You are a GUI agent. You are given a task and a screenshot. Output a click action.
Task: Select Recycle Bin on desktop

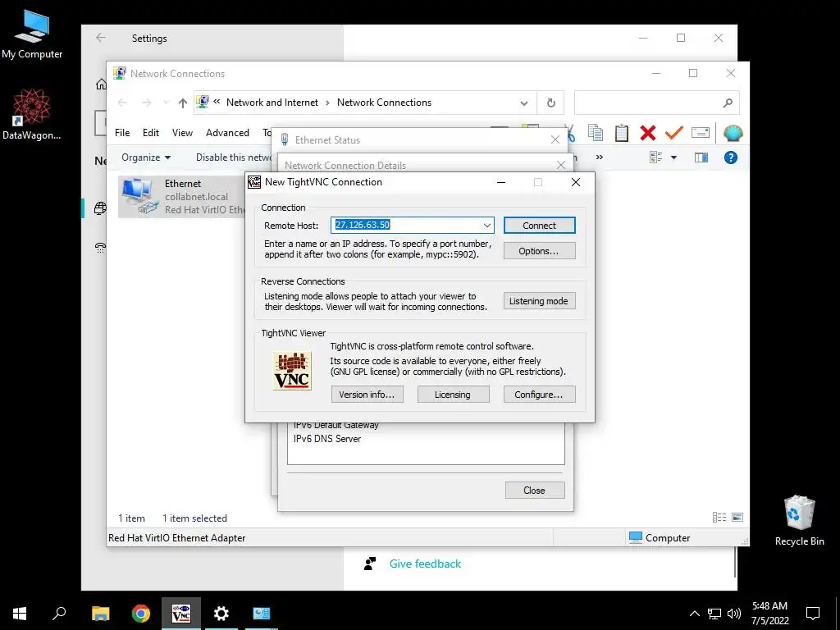click(799, 521)
